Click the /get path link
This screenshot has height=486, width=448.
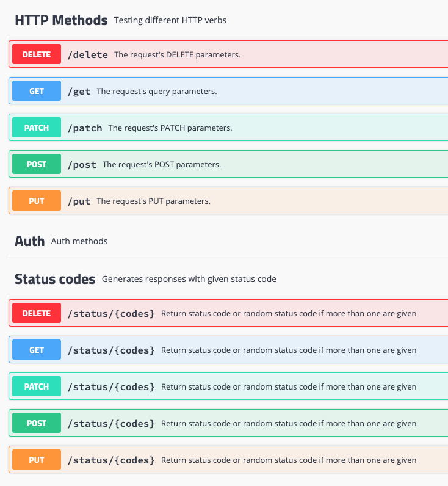tap(79, 92)
